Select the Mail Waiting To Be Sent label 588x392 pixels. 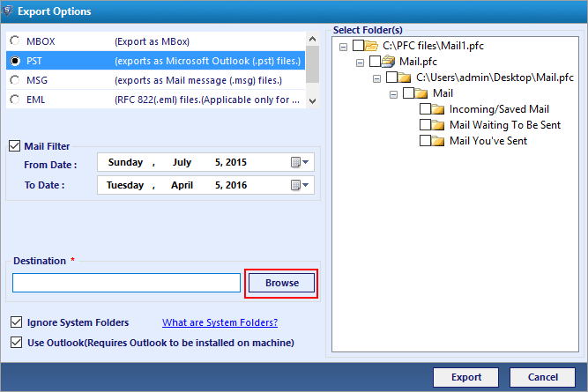(x=505, y=125)
